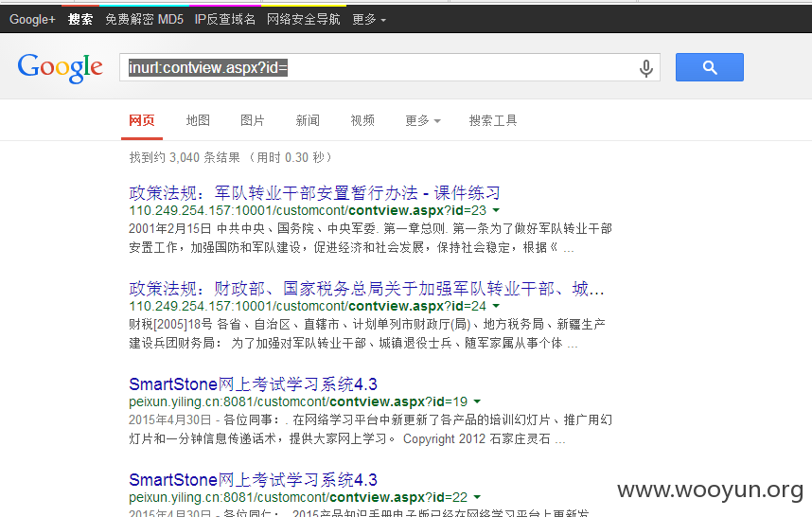
Task: Switch to the 视频 tab
Action: point(362,120)
